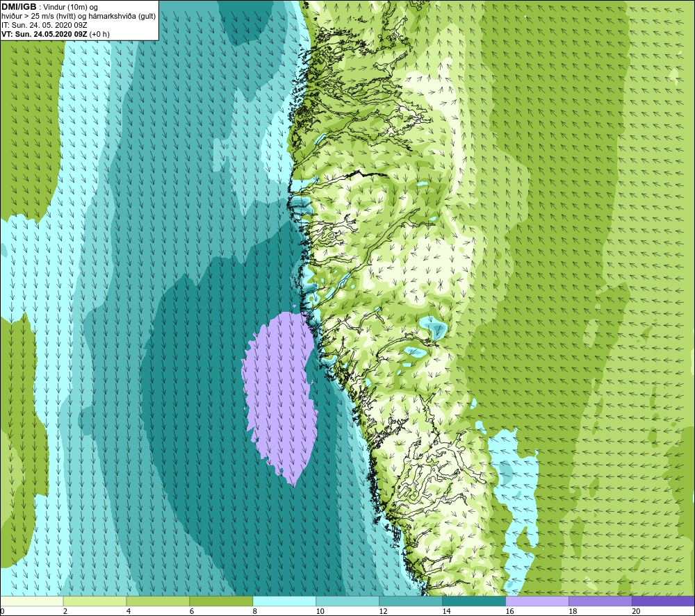
Task: Click the purple wind maximum area offshore
Action: click(x=281, y=394)
